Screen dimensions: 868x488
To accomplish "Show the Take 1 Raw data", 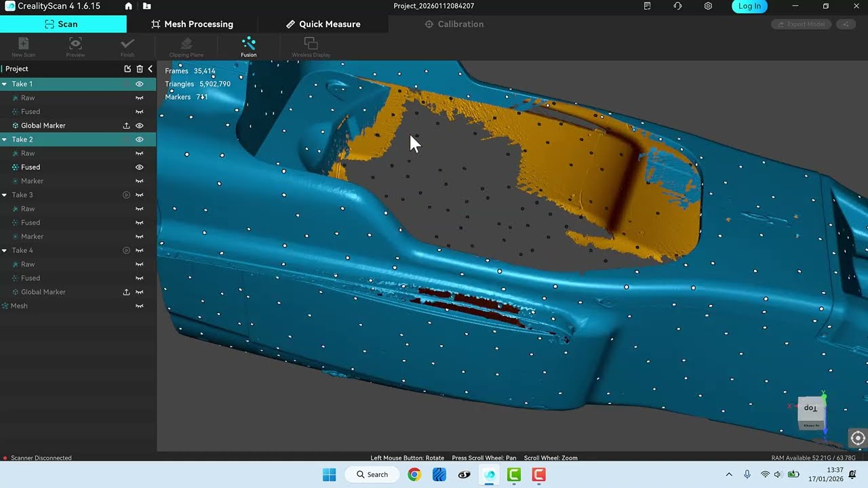I will [140, 98].
